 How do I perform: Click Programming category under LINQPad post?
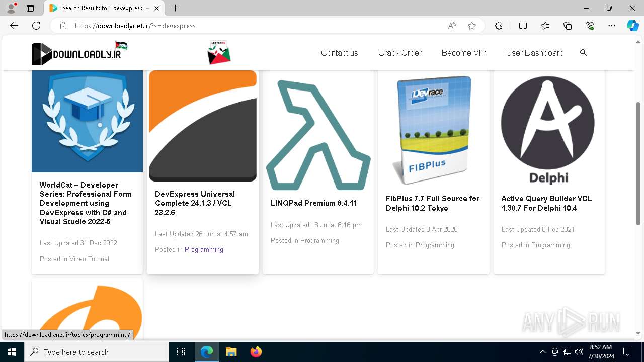[319, 240]
